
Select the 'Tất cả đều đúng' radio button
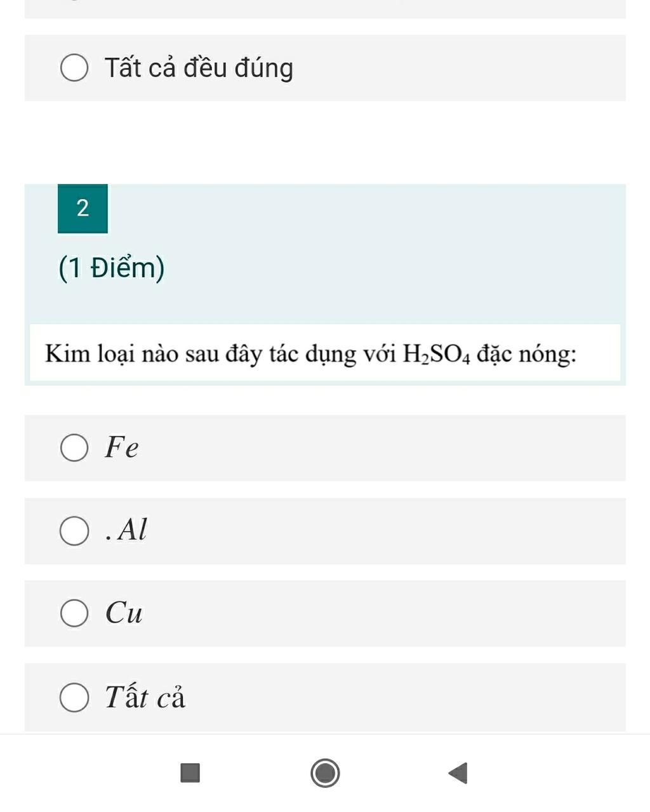[x=74, y=68]
